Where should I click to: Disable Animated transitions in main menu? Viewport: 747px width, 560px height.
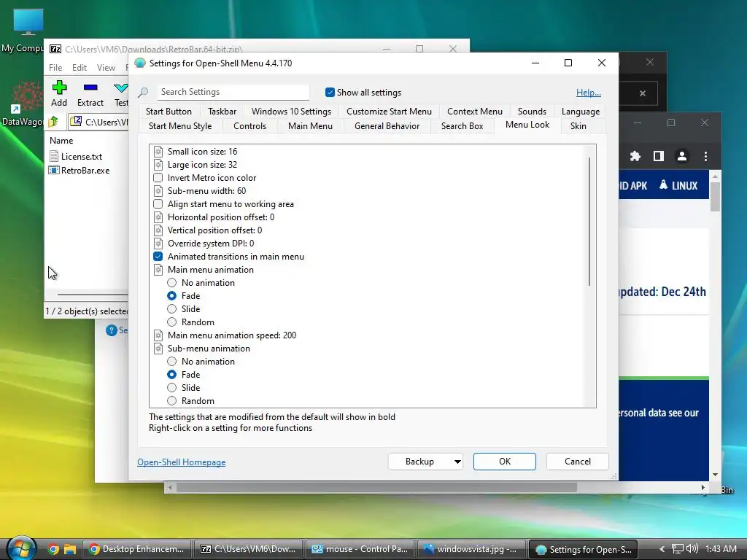158,256
